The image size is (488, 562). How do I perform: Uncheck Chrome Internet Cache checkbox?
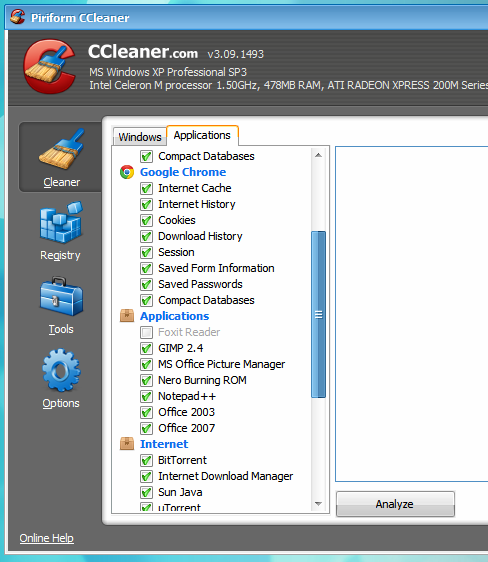point(146,188)
